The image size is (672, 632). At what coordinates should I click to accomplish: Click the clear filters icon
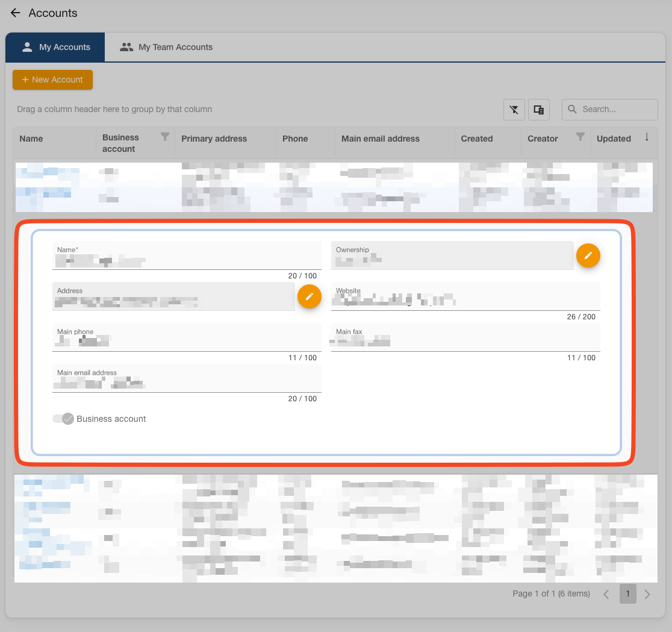(514, 110)
